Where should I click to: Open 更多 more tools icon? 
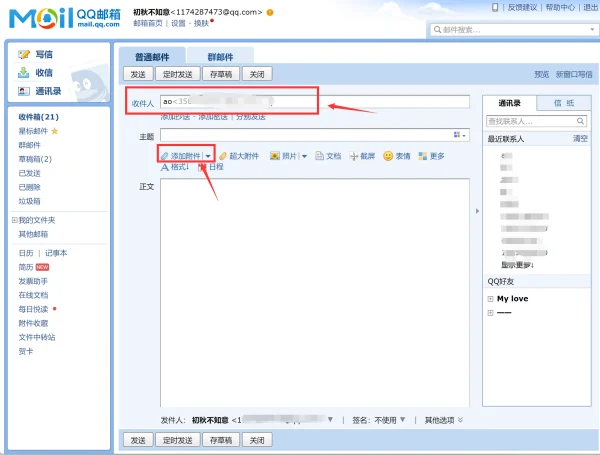(x=422, y=156)
